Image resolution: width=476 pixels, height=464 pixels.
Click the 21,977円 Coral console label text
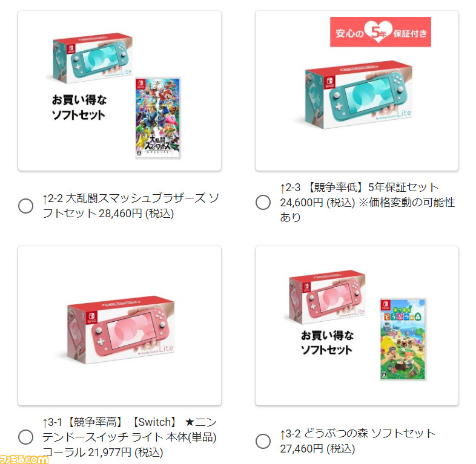click(130, 437)
